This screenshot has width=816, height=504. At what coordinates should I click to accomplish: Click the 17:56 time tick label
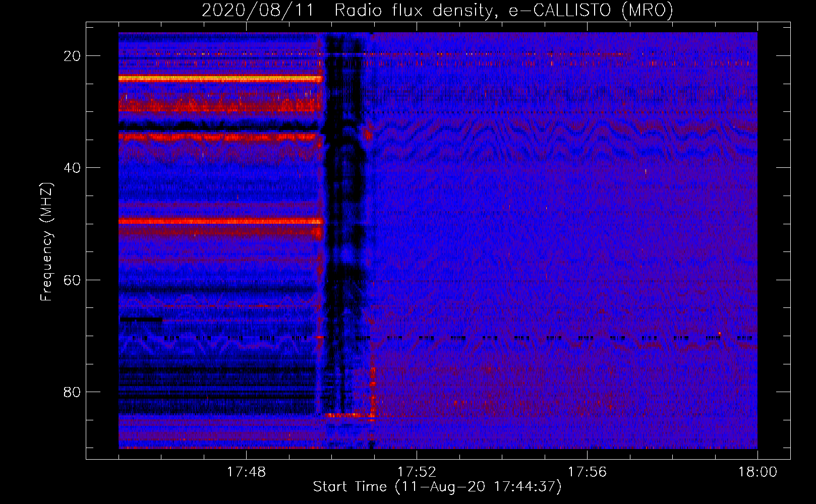click(x=587, y=472)
